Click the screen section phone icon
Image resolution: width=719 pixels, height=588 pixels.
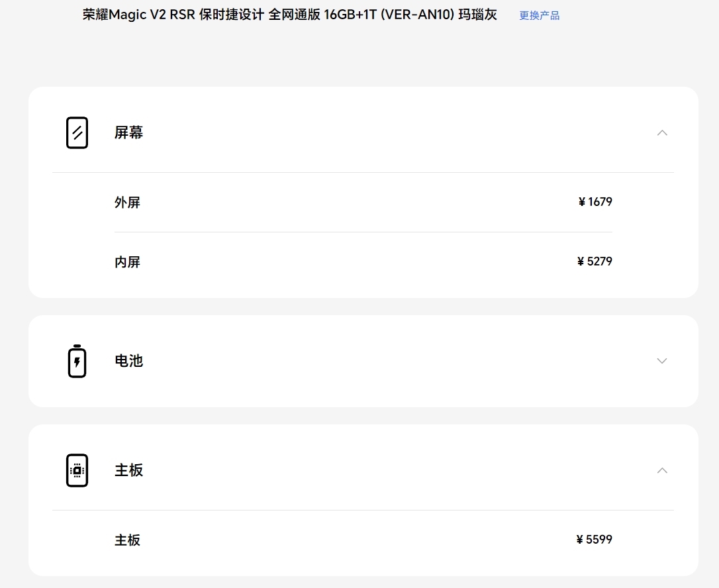click(77, 132)
